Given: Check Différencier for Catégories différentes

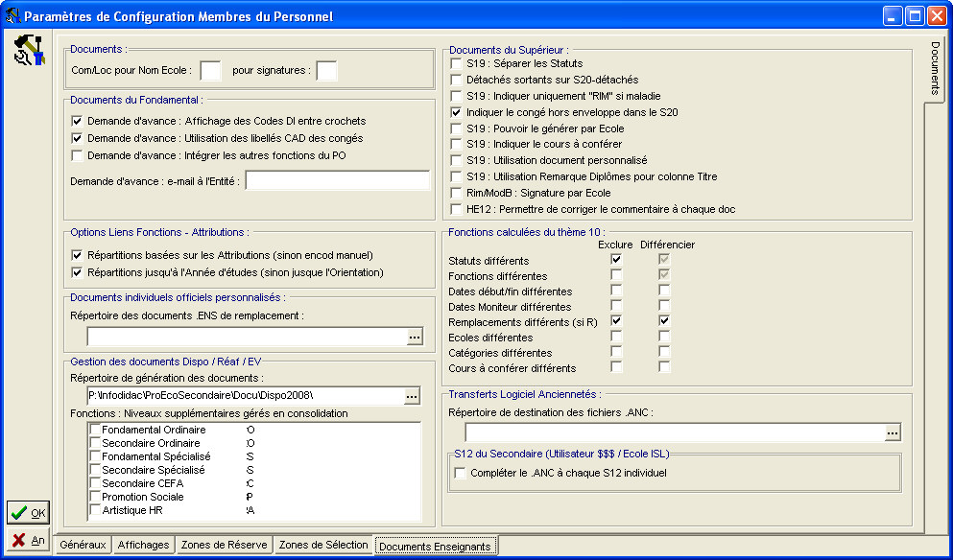Looking at the screenshot, I should (x=664, y=351).
